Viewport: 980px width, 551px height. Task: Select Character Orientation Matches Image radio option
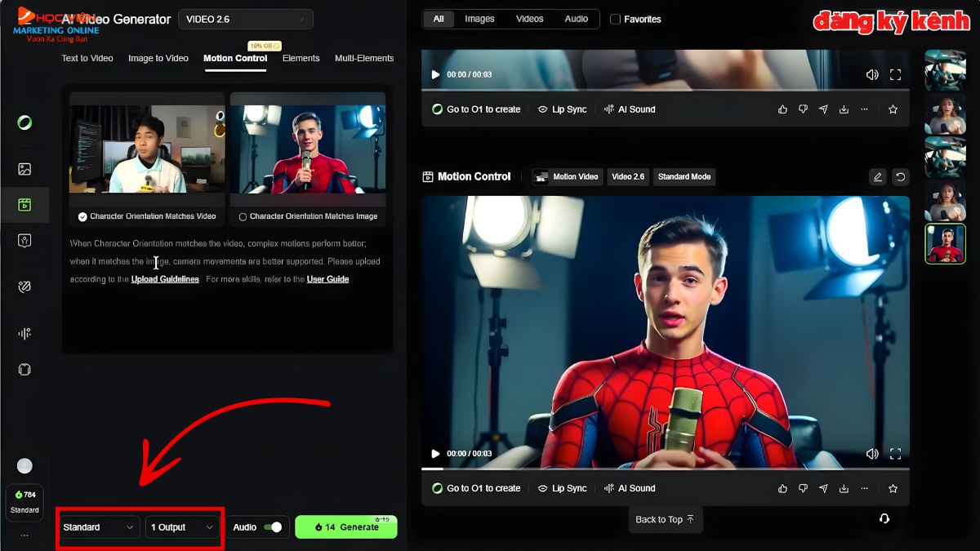pos(242,216)
